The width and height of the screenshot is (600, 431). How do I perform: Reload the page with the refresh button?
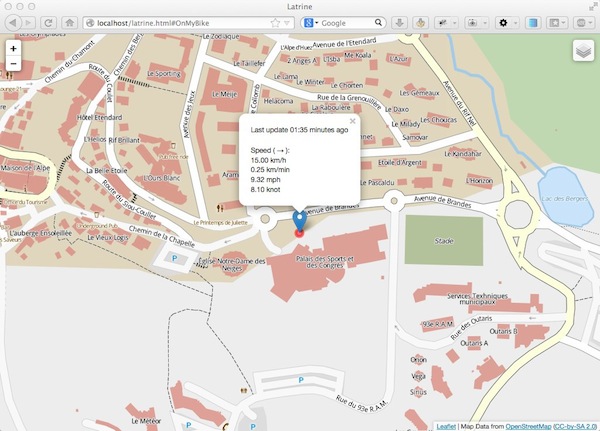(48, 23)
